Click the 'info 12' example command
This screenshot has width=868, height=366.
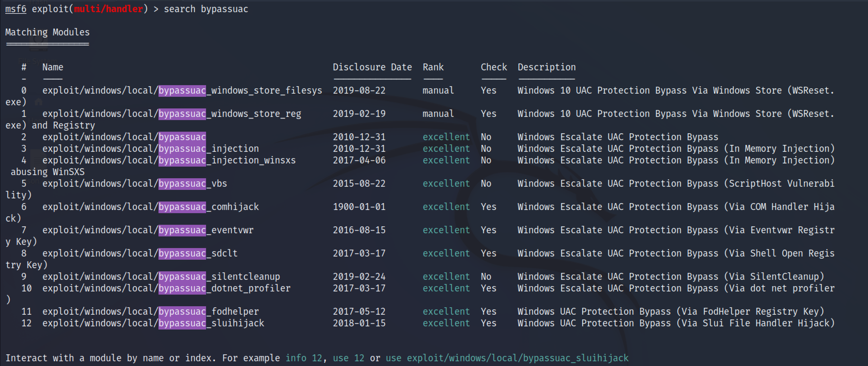[x=304, y=358]
